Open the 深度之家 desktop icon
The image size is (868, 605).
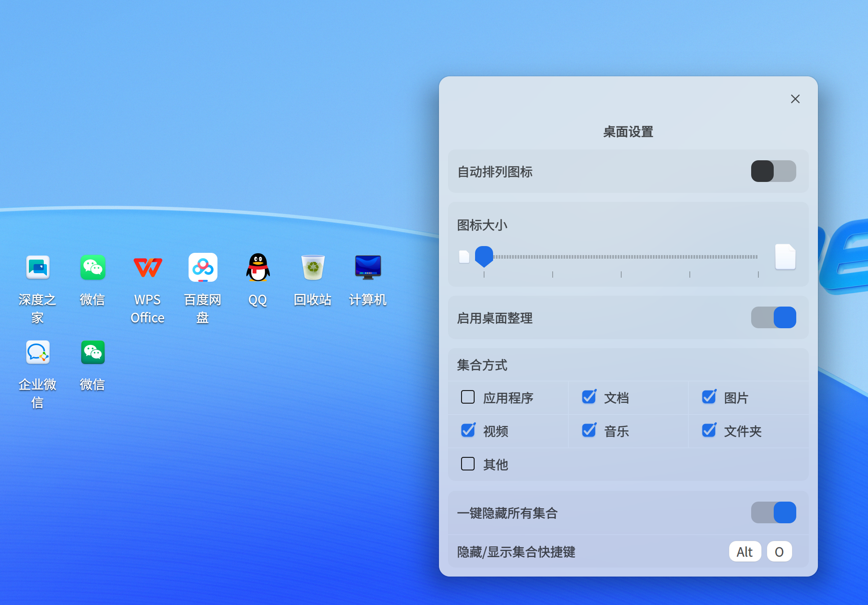coord(37,268)
